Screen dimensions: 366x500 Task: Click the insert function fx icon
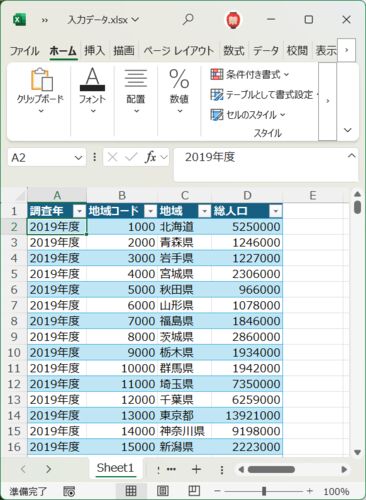coord(151,157)
